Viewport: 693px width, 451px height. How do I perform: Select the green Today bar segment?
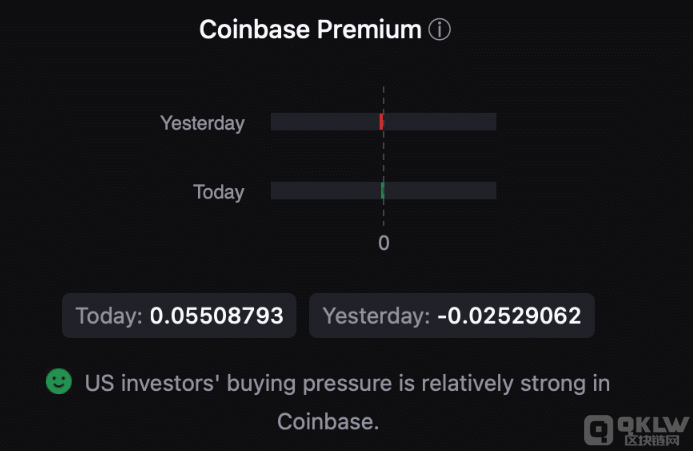point(383,191)
